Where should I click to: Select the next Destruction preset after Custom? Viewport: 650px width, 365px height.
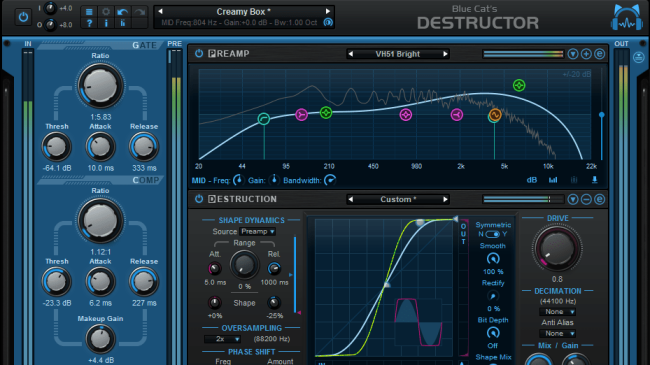[445, 200]
